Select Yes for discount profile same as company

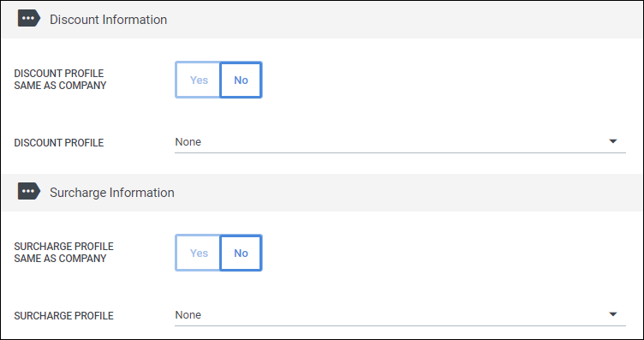pos(199,80)
